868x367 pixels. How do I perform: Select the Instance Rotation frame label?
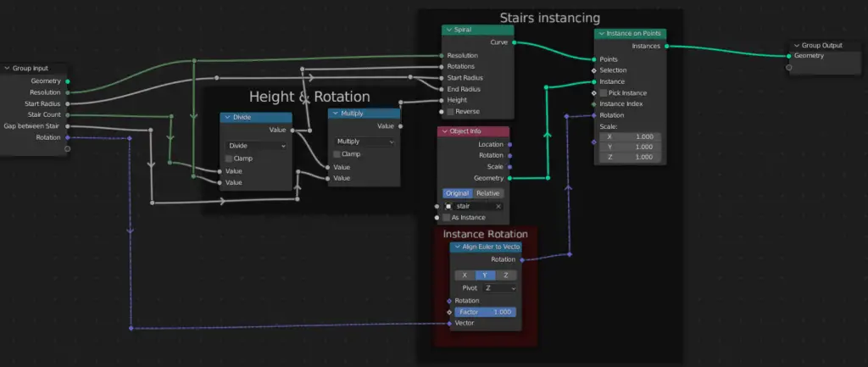[486, 234]
